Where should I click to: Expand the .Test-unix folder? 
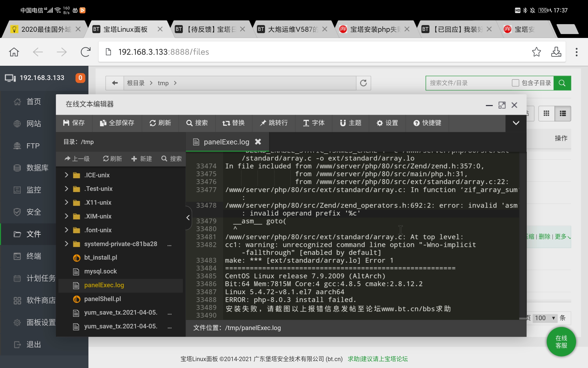tap(66, 189)
